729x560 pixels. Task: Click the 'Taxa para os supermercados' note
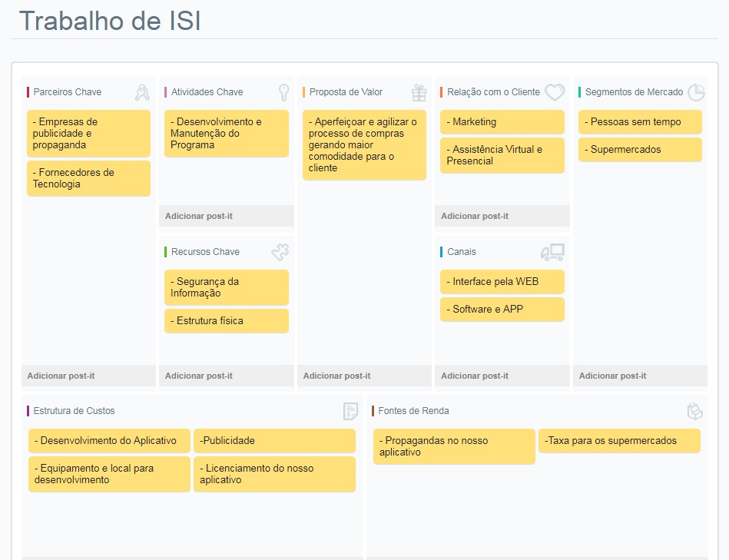point(619,441)
